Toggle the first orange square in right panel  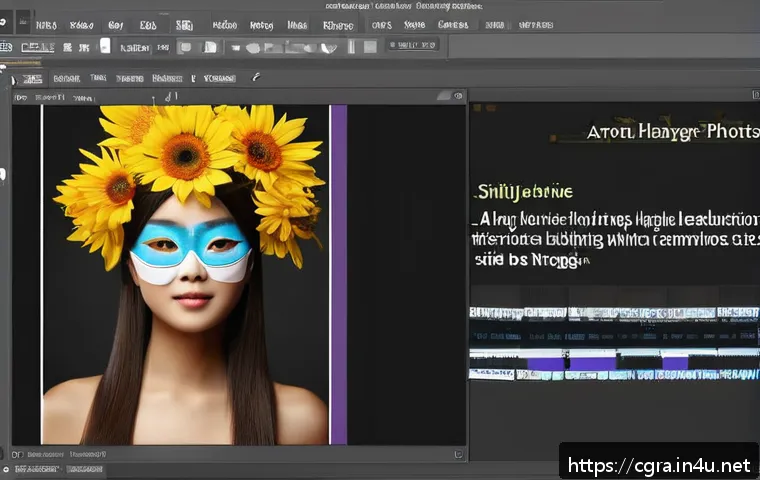pyautogui.click(x=477, y=108)
